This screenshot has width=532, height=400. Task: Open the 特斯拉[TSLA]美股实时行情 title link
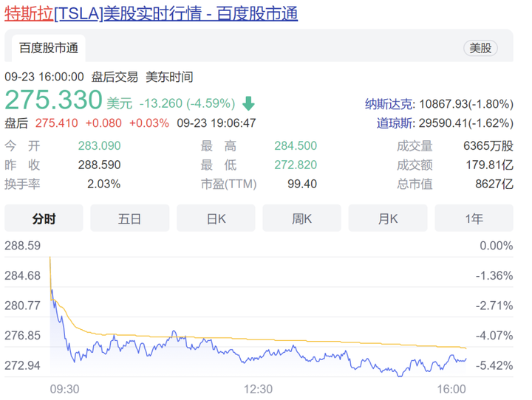click(x=151, y=14)
